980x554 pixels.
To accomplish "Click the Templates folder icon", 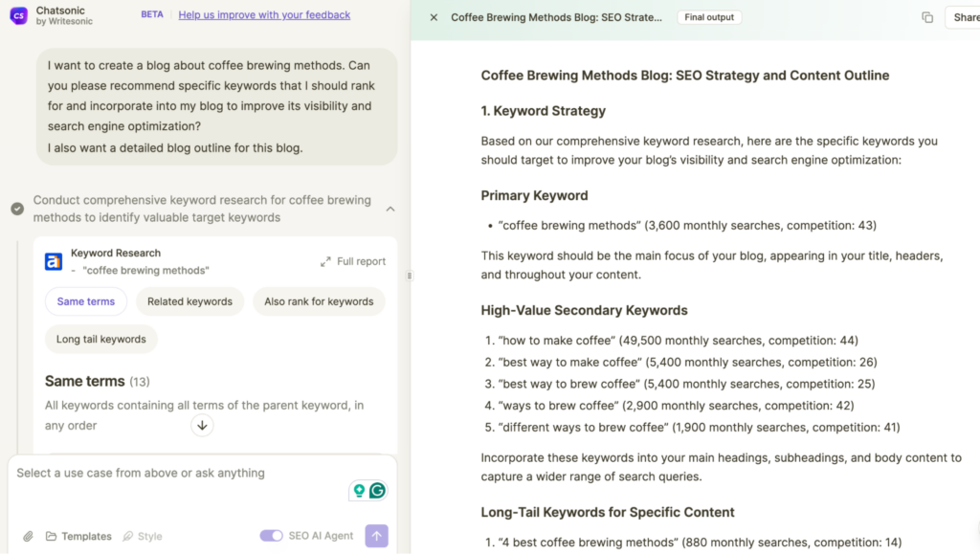I will tap(52, 536).
